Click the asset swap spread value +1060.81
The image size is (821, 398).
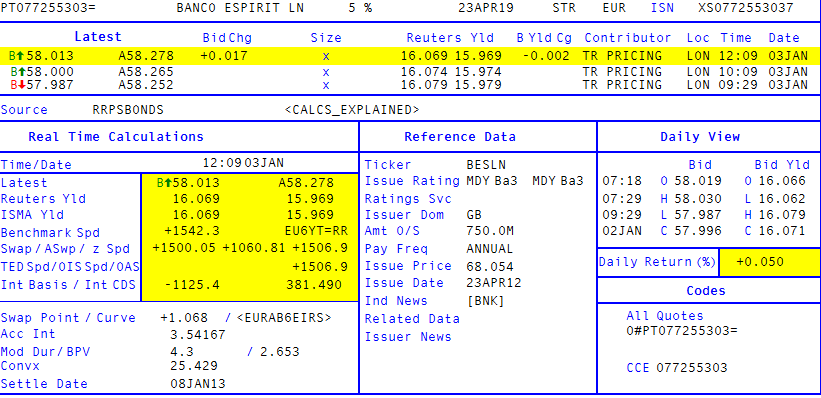[x=255, y=248]
